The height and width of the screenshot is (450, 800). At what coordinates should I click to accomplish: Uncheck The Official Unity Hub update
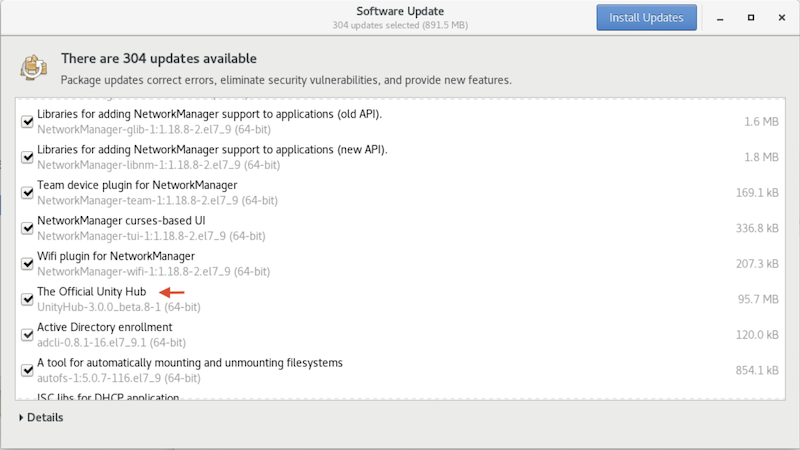coord(27,298)
